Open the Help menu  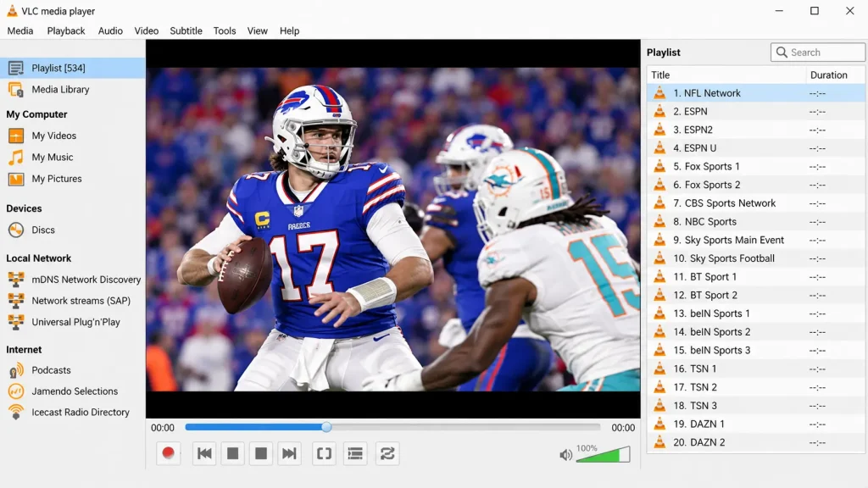coord(289,31)
